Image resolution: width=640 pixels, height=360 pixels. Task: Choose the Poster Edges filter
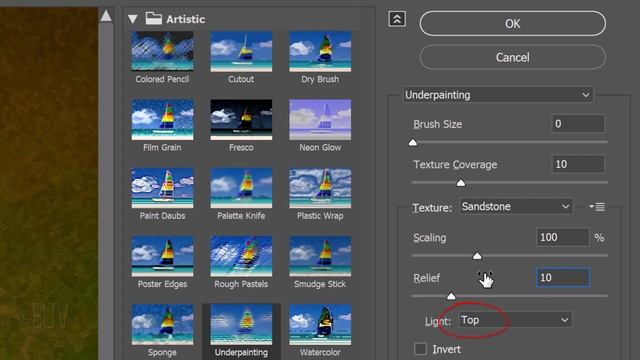162,256
